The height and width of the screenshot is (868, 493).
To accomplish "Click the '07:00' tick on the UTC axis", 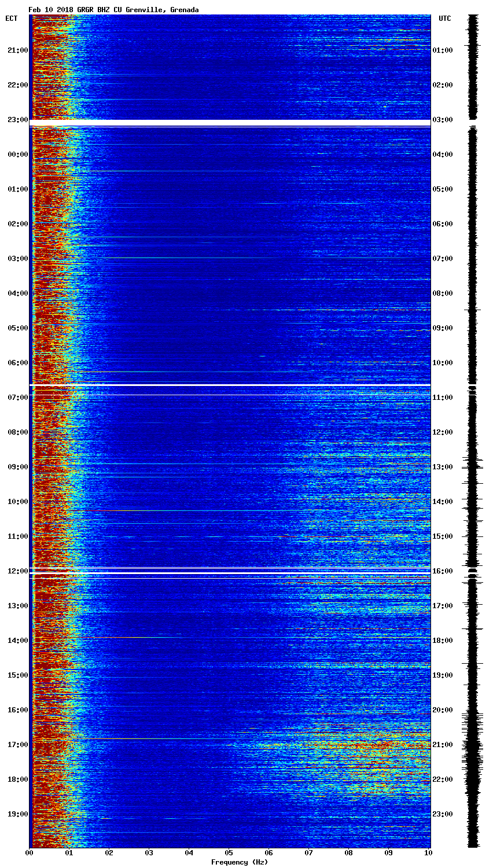I will coord(443,259).
